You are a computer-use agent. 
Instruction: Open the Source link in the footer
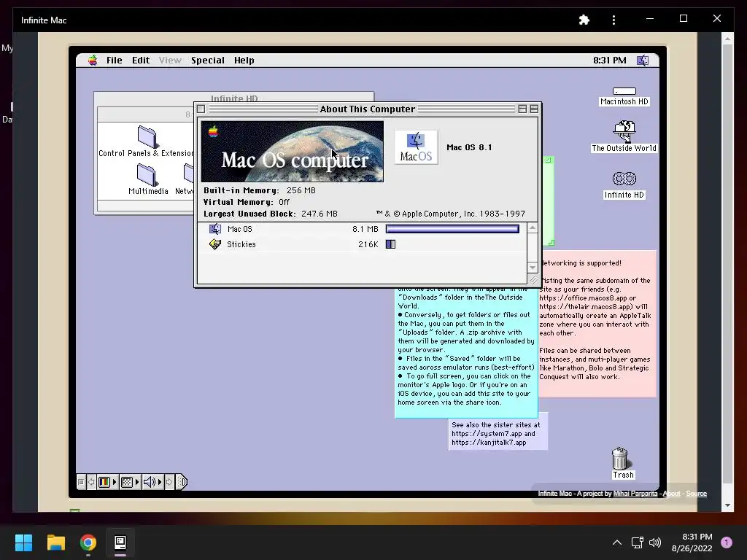click(696, 494)
